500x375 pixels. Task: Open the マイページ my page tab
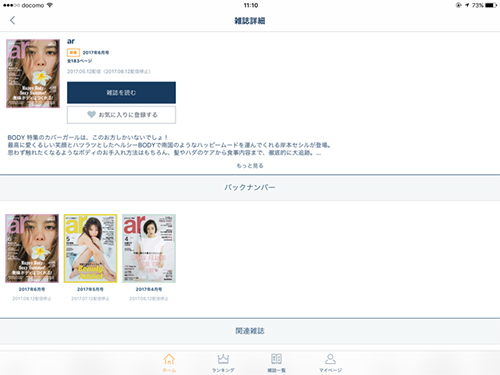[x=330, y=363]
